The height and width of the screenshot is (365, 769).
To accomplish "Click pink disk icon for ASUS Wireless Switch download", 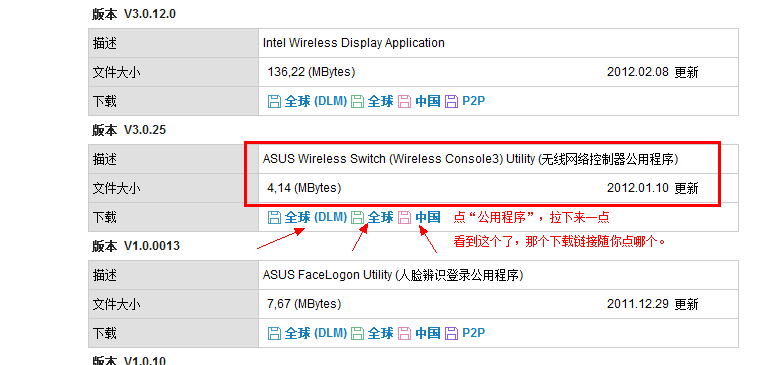I will tap(405, 217).
